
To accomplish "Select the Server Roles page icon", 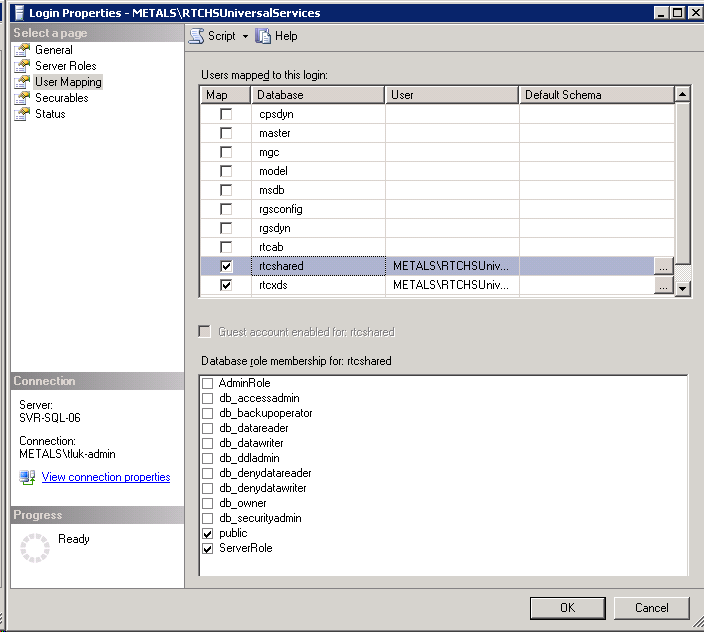I will [x=22, y=66].
